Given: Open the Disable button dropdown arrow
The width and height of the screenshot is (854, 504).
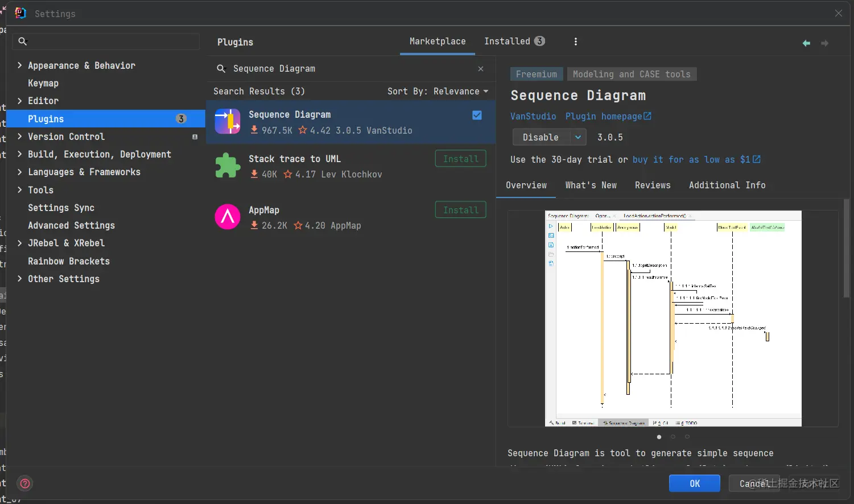Looking at the screenshot, I should [x=578, y=137].
